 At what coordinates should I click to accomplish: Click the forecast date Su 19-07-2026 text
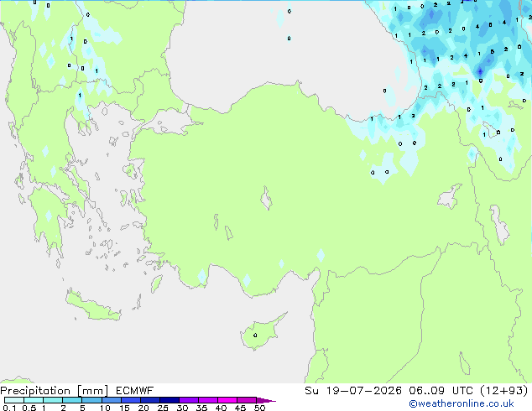click(x=353, y=390)
